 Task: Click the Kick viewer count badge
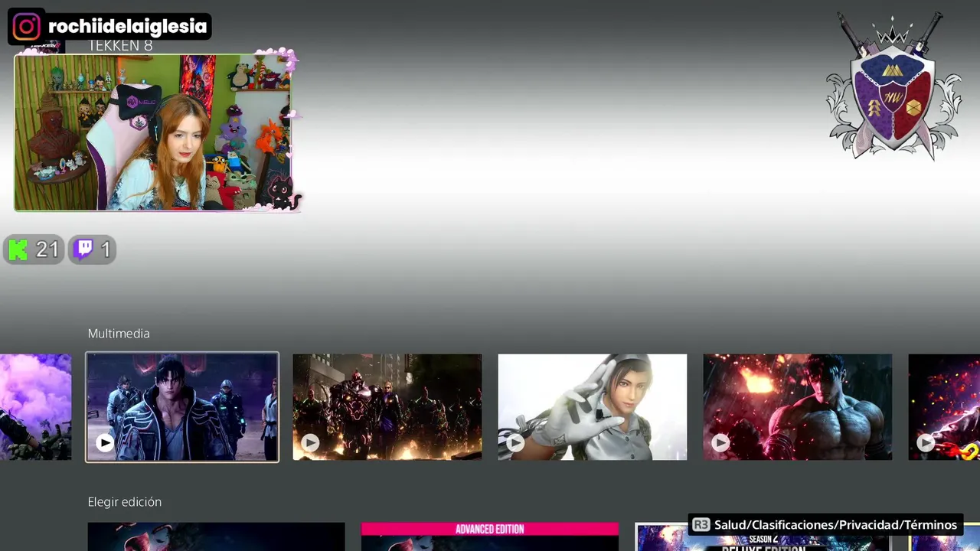click(x=34, y=249)
